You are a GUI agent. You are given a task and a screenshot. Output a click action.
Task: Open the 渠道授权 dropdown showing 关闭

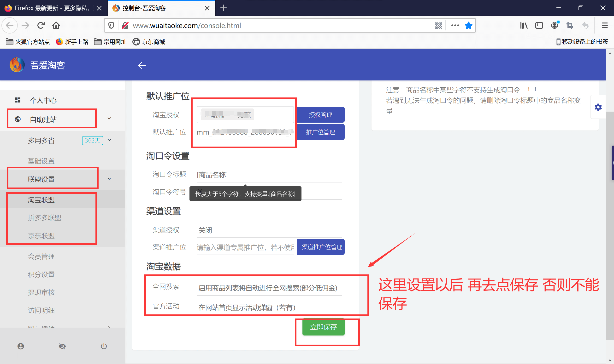[x=269, y=230]
